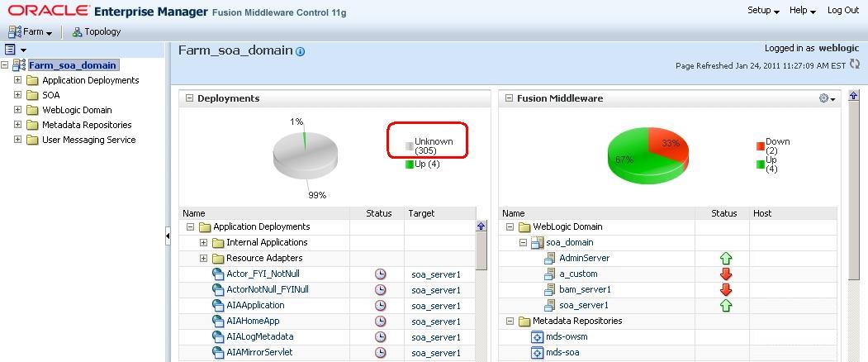
Task: Click the Farm_soa_domain info icon
Action: tap(300, 51)
